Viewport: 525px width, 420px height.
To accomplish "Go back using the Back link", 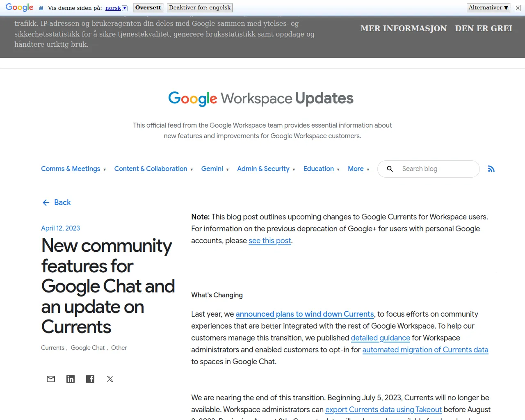I will 57,203.
